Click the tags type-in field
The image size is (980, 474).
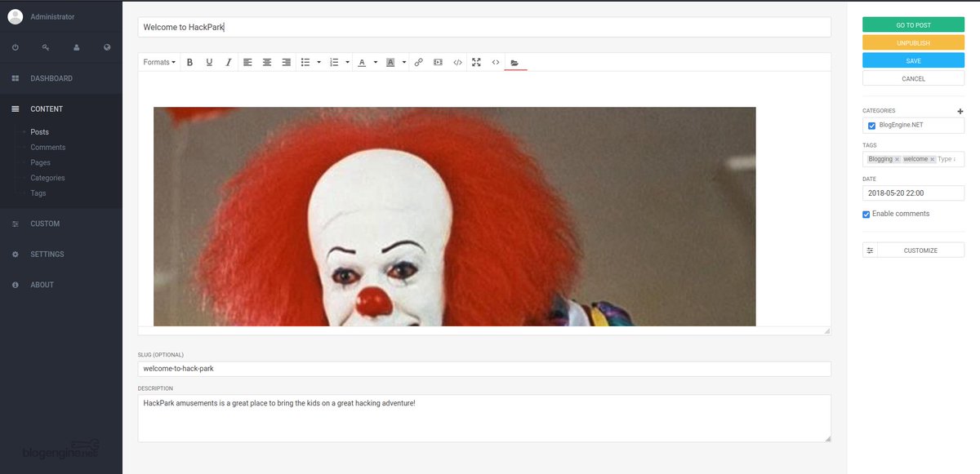coord(949,159)
